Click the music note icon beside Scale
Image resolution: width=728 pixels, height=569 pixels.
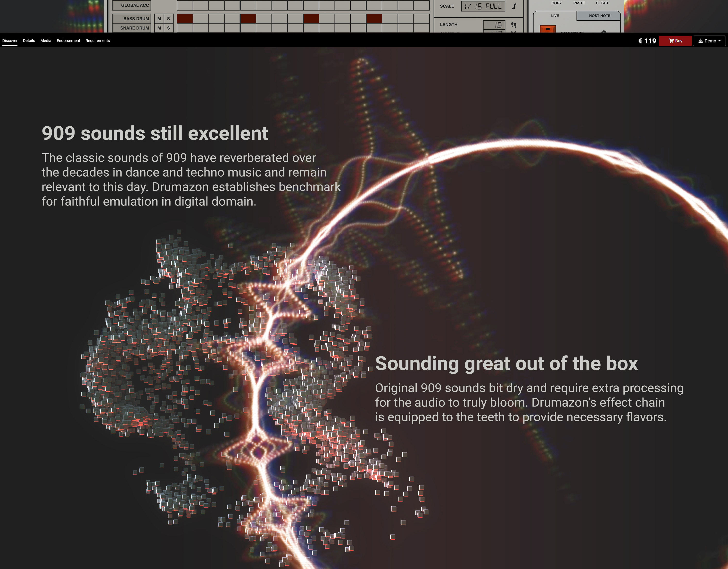[x=514, y=6]
